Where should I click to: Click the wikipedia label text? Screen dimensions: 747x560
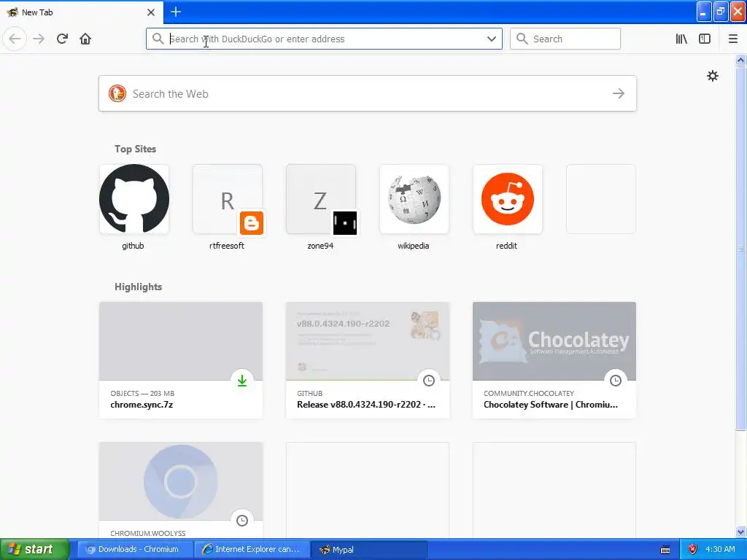coord(414,246)
